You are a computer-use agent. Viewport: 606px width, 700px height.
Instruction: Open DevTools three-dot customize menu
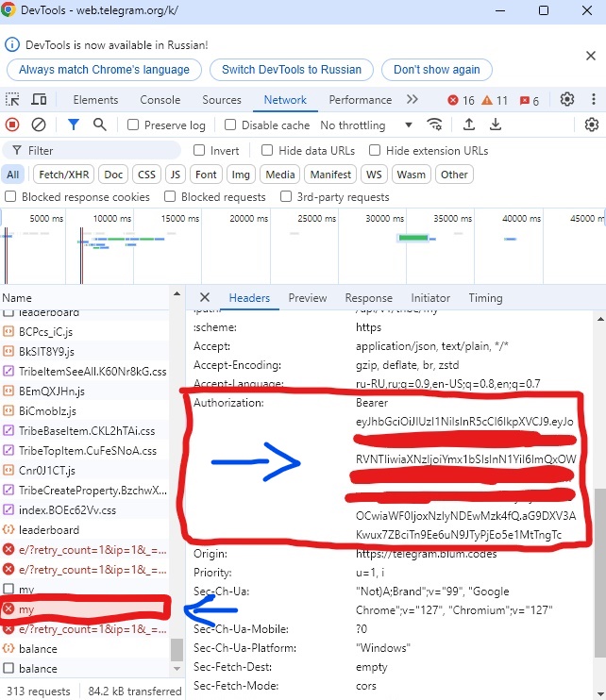click(x=594, y=100)
